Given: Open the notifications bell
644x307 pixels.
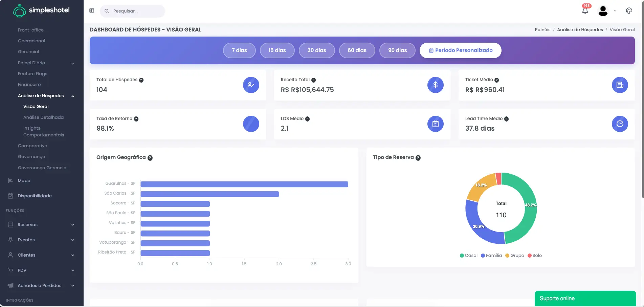Looking at the screenshot, I should click(x=585, y=11).
